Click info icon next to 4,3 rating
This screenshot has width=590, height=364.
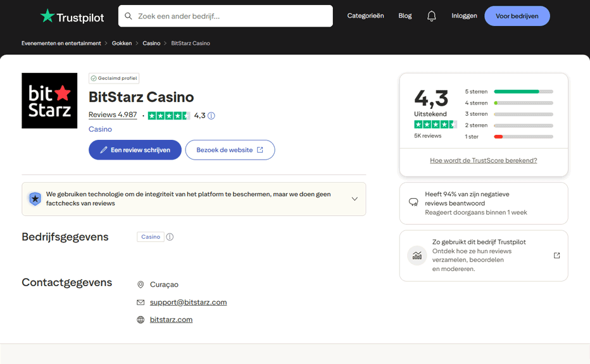(x=211, y=116)
